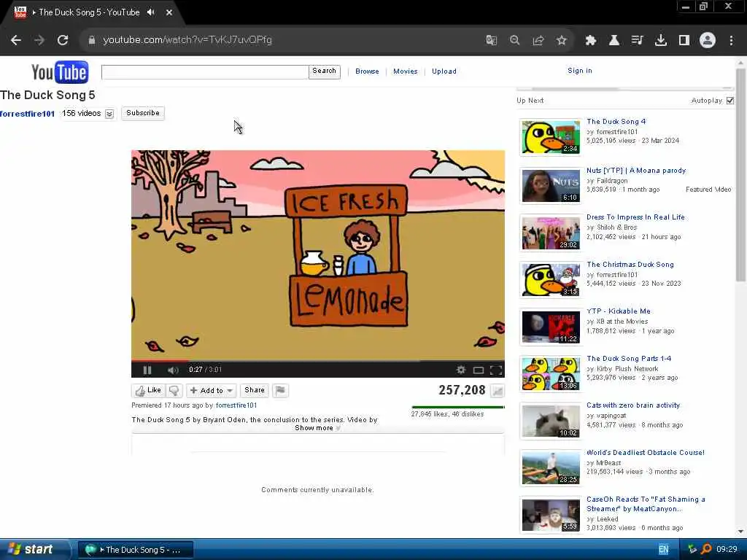Open the Chrome Labs flask icon
The image size is (747, 560).
[614, 40]
